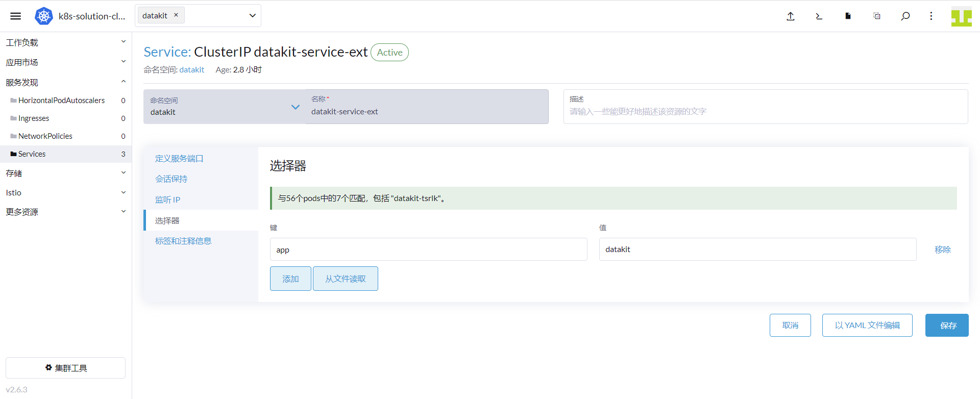Click the 保存 button

pyautogui.click(x=947, y=325)
